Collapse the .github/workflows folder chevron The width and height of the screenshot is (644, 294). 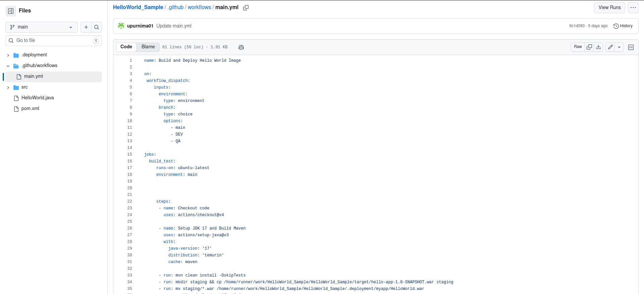point(8,66)
